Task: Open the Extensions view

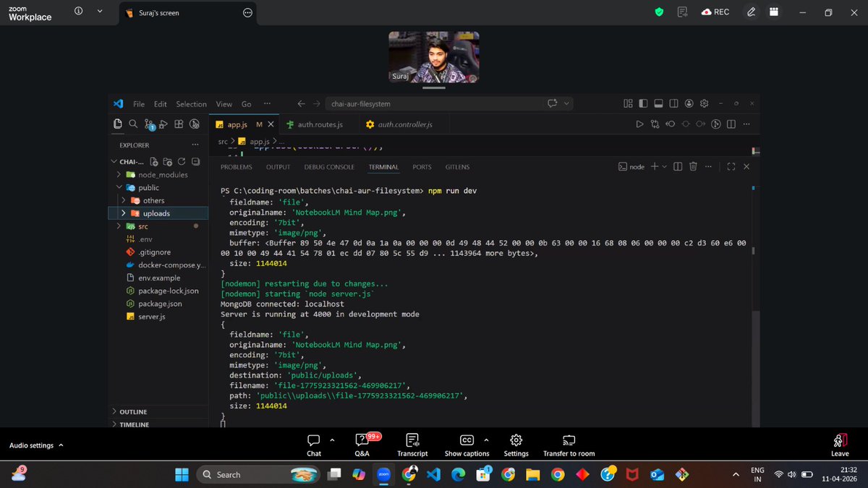Action: 179,124
